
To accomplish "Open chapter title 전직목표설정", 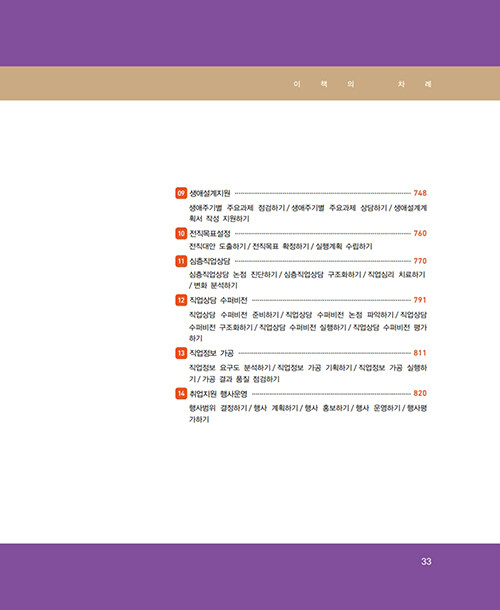I will pos(210,233).
